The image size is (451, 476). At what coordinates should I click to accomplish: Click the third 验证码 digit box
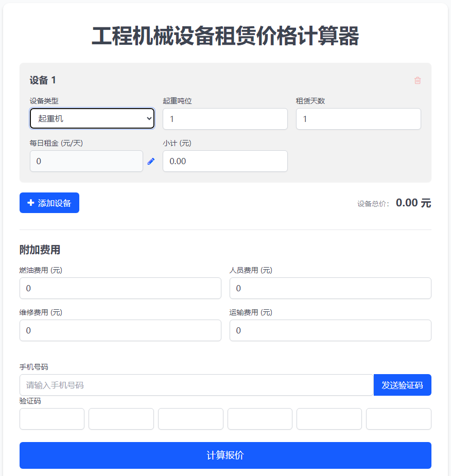(190, 419)
